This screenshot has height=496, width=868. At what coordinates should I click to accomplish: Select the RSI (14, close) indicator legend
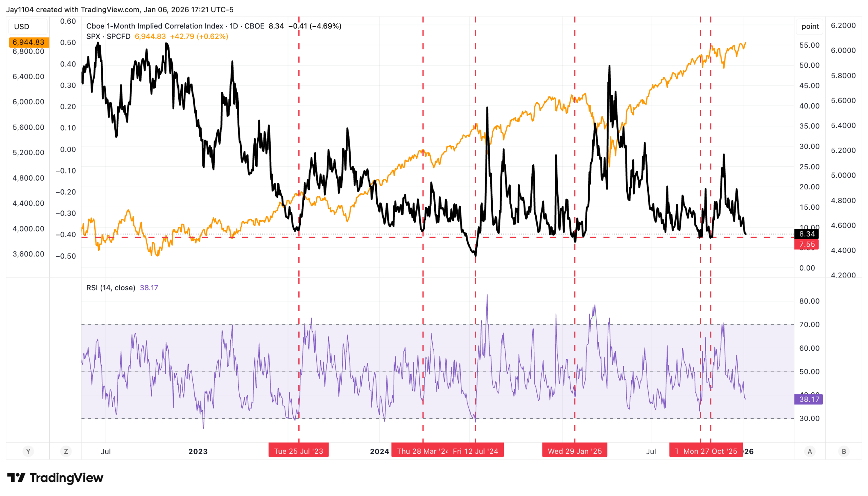click(x=111, y=288)
